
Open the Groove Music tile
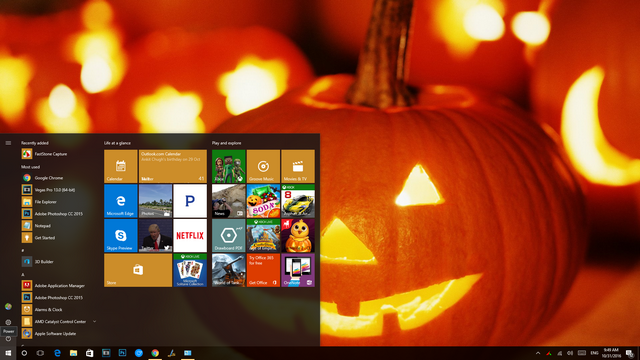(263, 166)
